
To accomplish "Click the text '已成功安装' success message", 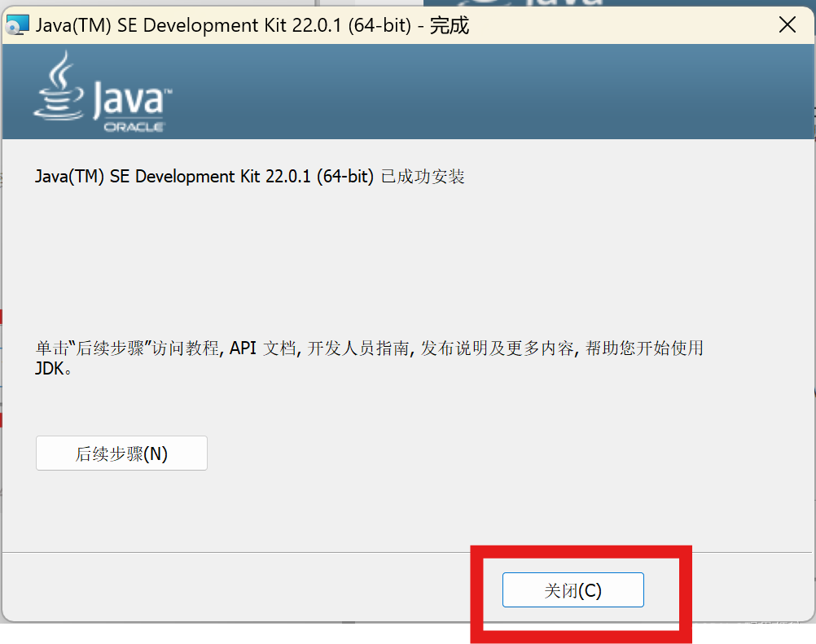I will pyautogui.click(x=423, y=177).
